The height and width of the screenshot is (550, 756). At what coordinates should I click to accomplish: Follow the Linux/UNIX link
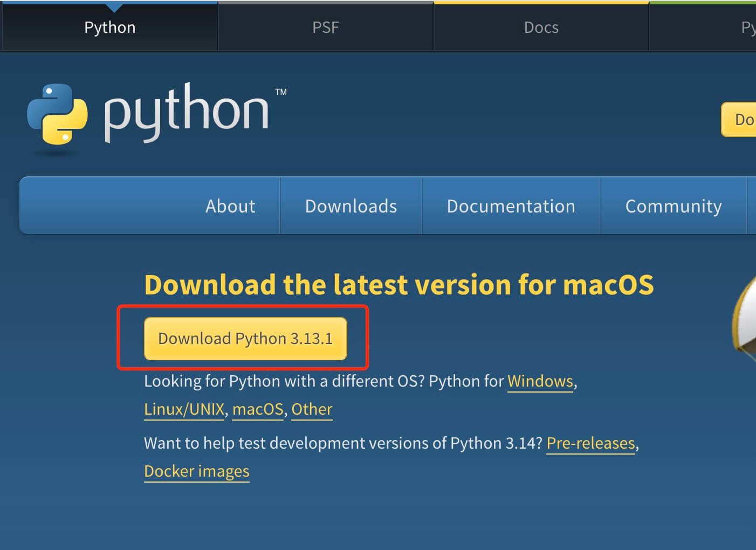(x=184, y=409)
